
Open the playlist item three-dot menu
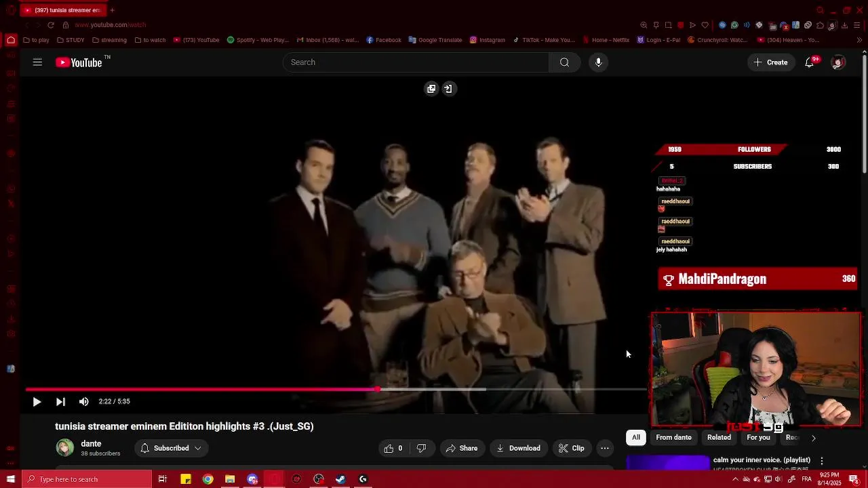(x=822, y=461)
